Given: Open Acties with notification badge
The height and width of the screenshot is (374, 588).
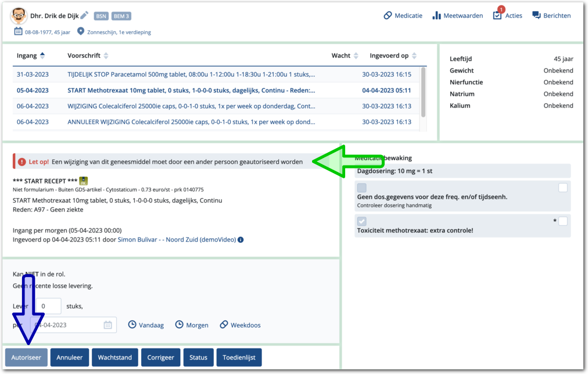Looking at the screenshot, I should (x=497, y=16).
